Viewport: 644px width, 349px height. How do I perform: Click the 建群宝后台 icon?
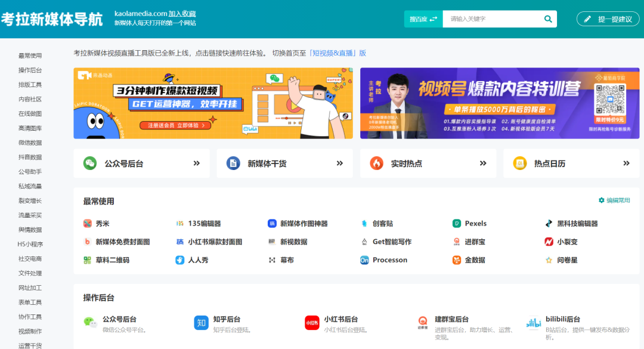point(423,323)
